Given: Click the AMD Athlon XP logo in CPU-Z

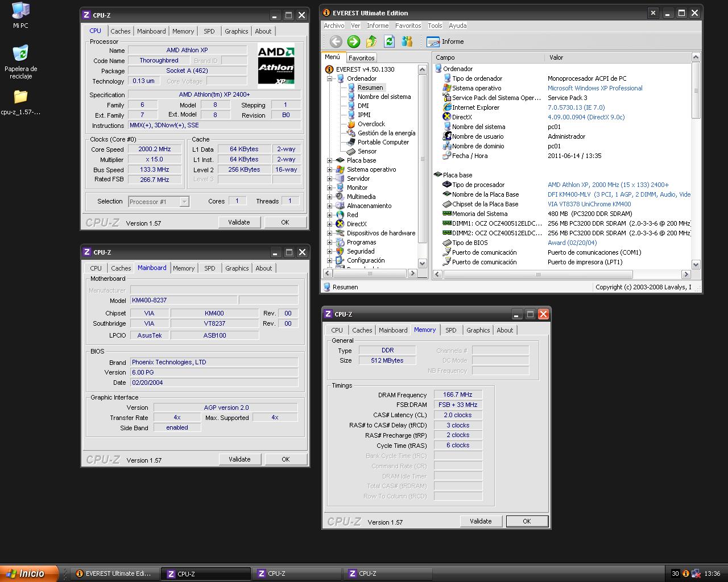Looking at the screenshot, I should [276, 65].
